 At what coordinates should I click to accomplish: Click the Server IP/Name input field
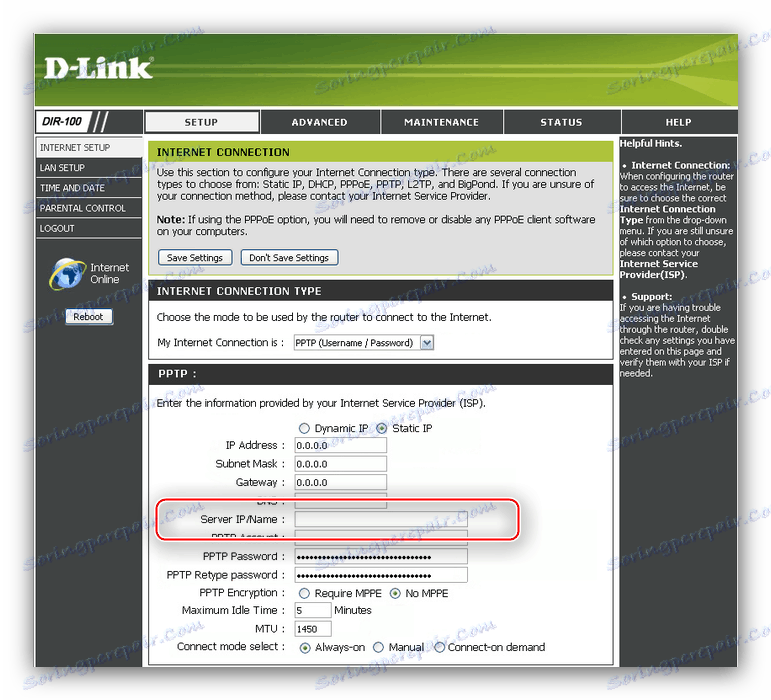click(381, 519)
